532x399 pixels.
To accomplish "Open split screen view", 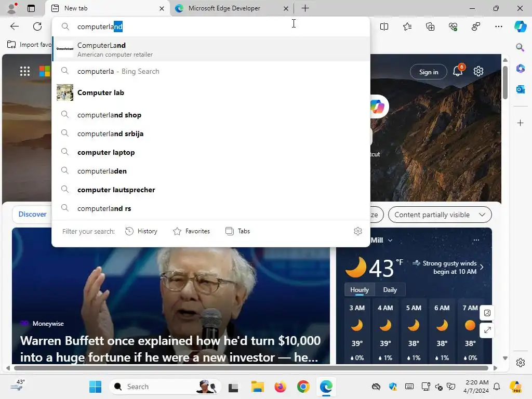I will tap(384, 26).
